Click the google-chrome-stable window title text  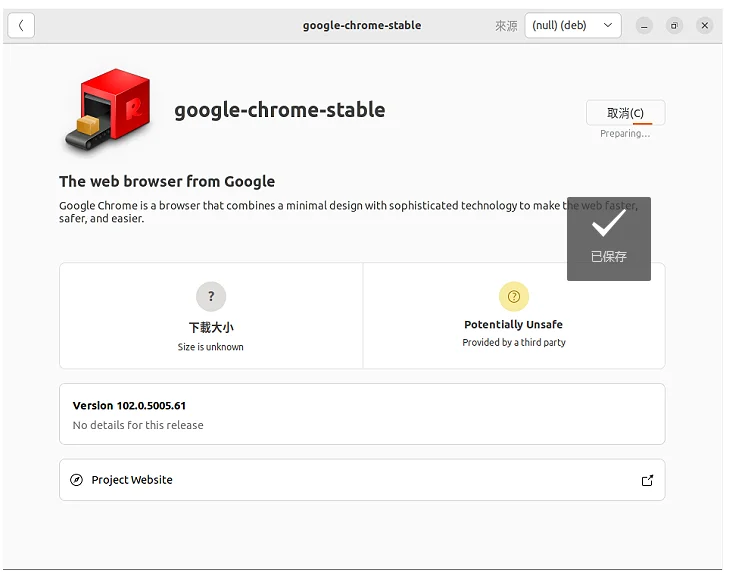[x=362, y=26]
